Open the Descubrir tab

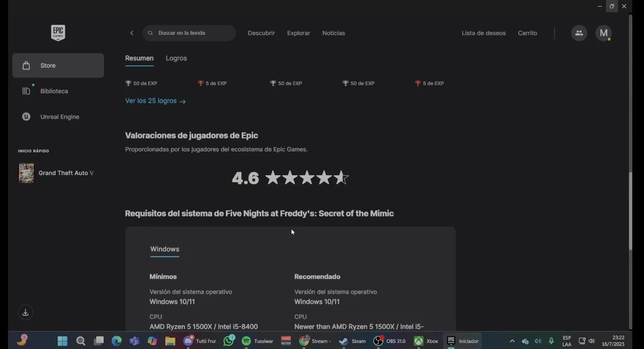click(261, 33)
